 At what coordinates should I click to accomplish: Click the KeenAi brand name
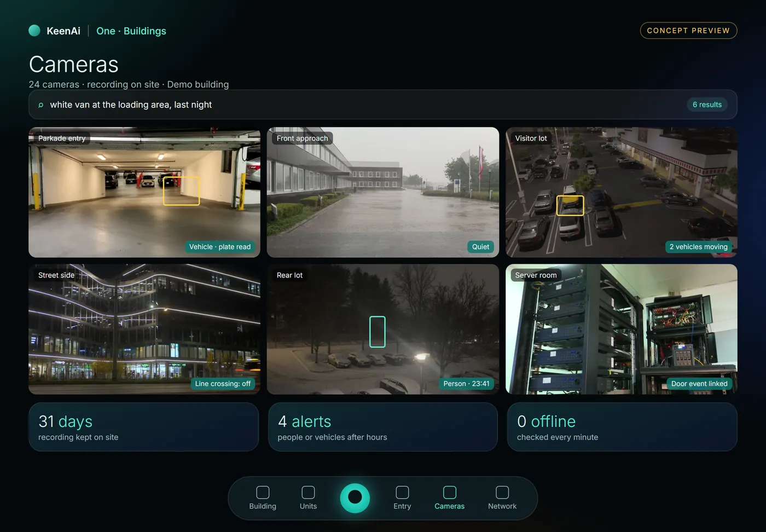click(x=63, y=31)
